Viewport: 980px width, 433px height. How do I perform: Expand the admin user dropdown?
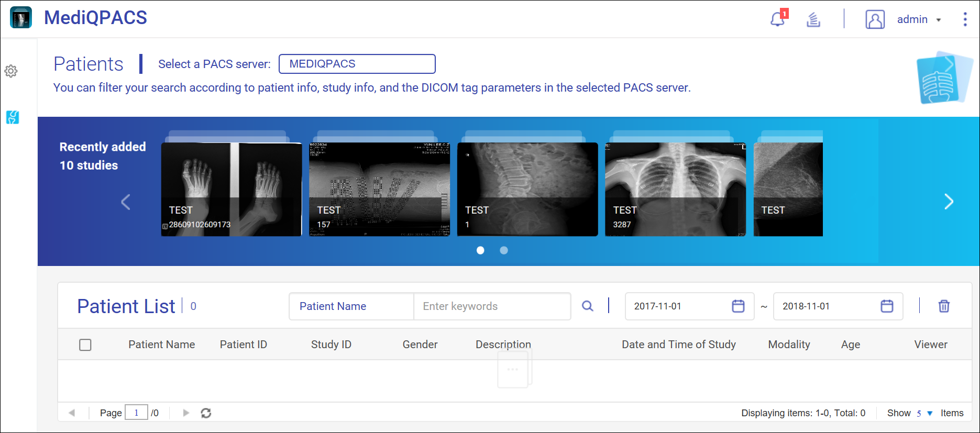pos(919,20)
